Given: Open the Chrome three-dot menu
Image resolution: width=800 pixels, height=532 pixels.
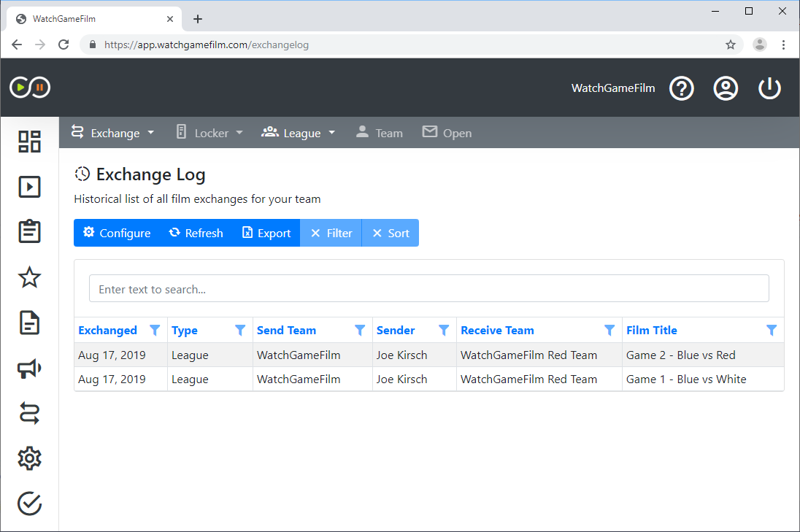Looking at the screenshot, I should coord(783,45).
